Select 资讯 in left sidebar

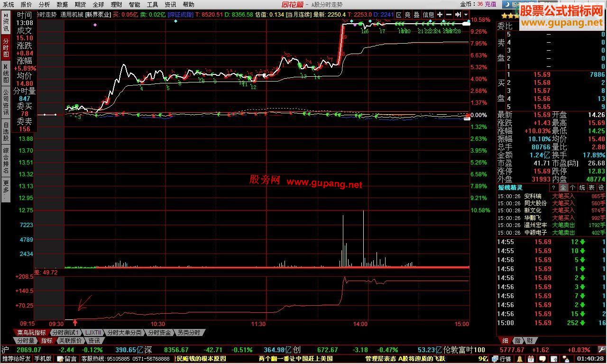tap(6, 22)
